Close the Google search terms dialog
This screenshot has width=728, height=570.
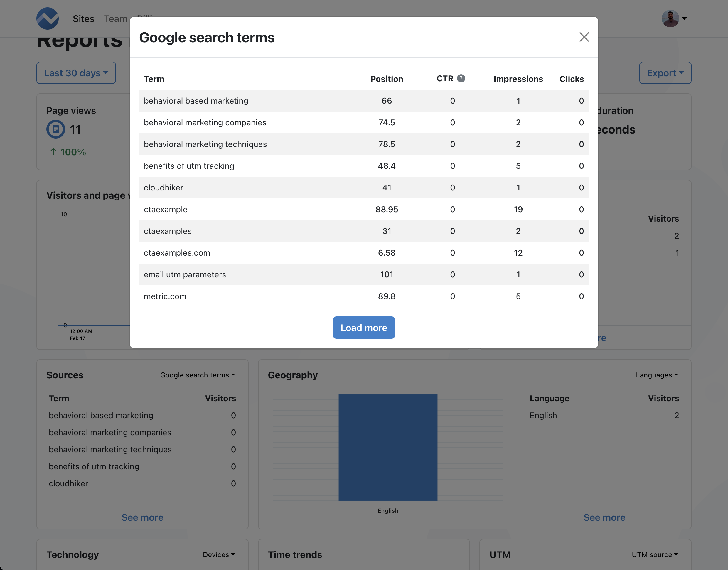584,37
